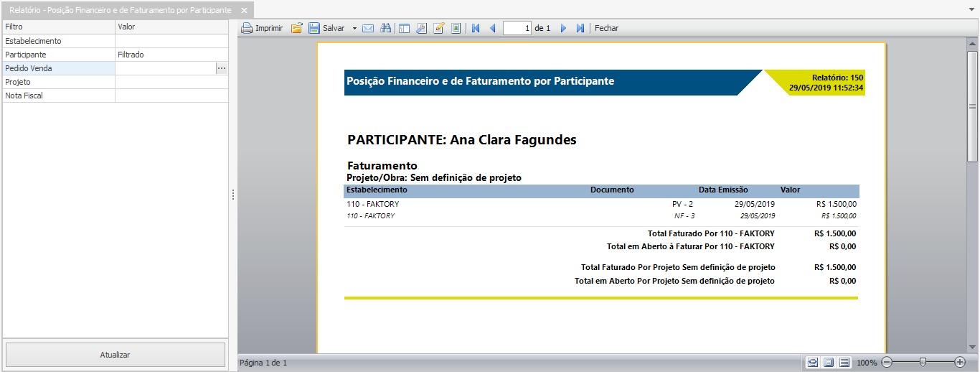
Task: Select the Relatório Posição Financeiro tab
Action: [120, 11]
